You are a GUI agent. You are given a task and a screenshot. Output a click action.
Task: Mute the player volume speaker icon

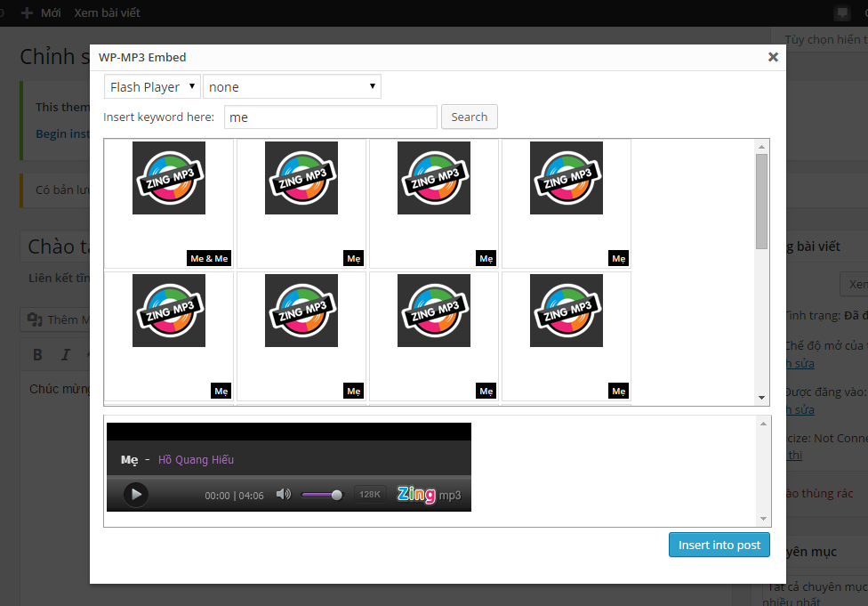[x=284, y=494]
